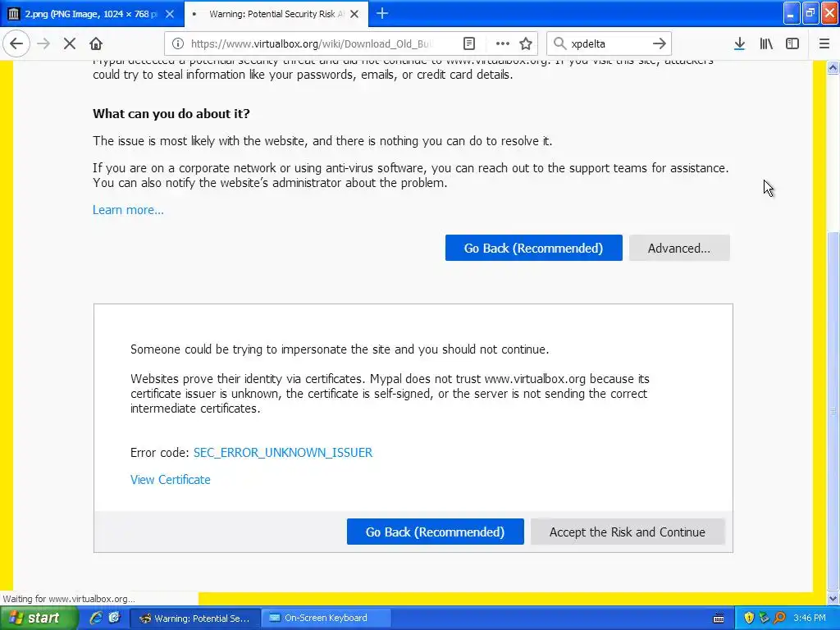Submit xpdelta search with the arrow button
This screenshot has width=840, height=630.
pos(660,43)
